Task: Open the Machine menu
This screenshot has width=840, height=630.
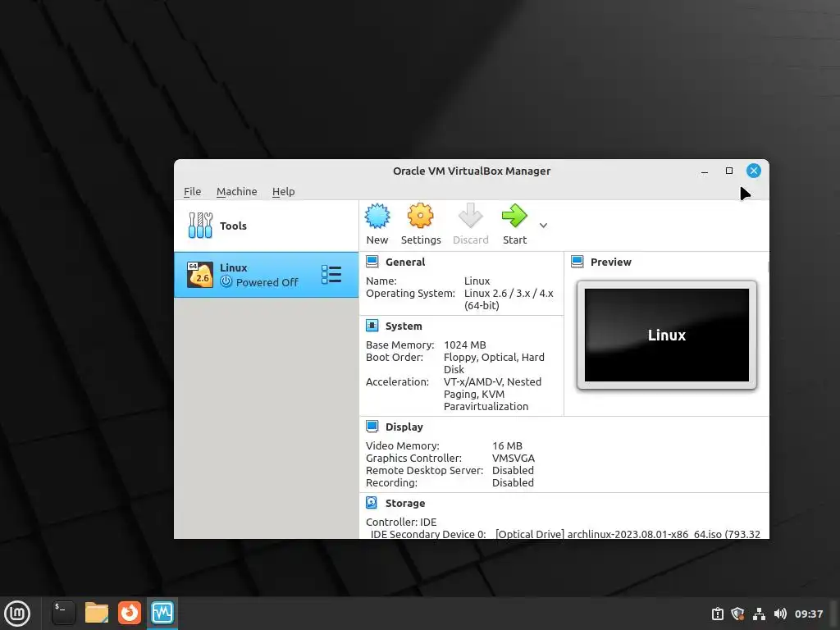Action: 236,191
